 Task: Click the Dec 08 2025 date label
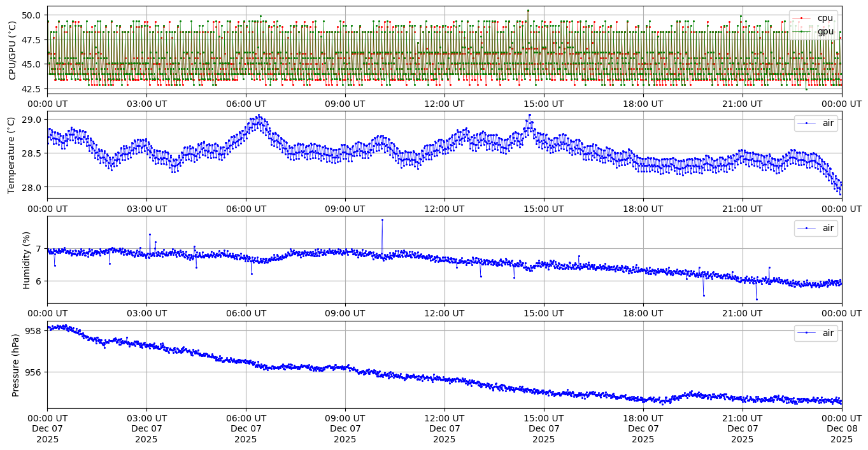(x=841, y=428)
